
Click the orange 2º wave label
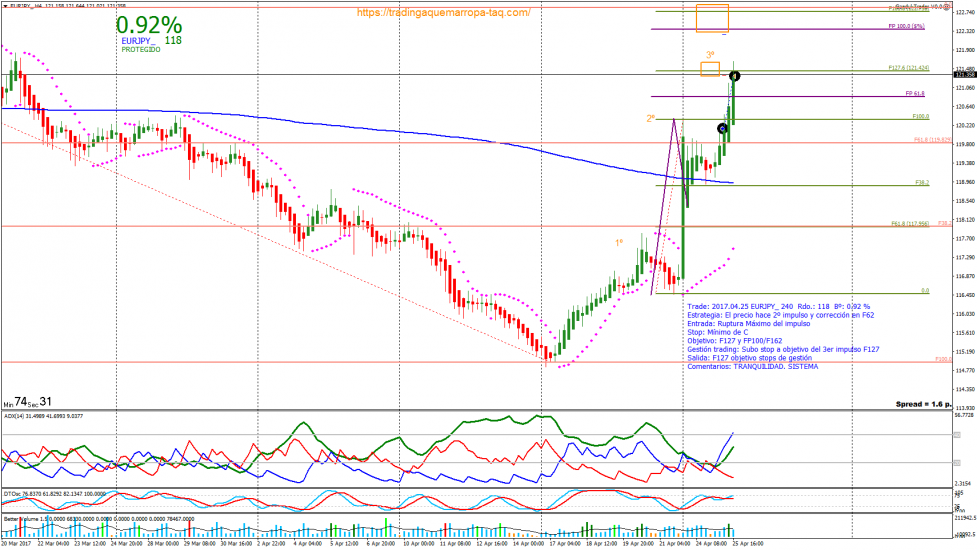(650, 118)
